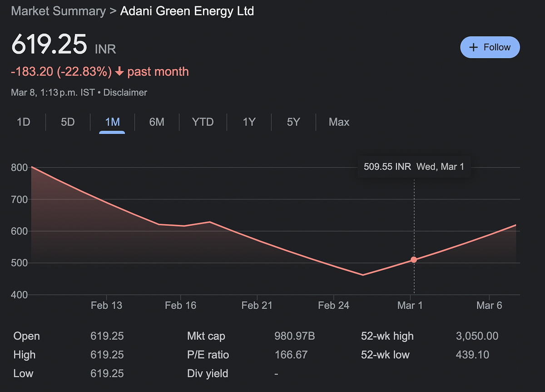Open the Market Summary breadcrumb link
Image resolution: width=545 pixels, height=392 pixels.
coord(58,11)
